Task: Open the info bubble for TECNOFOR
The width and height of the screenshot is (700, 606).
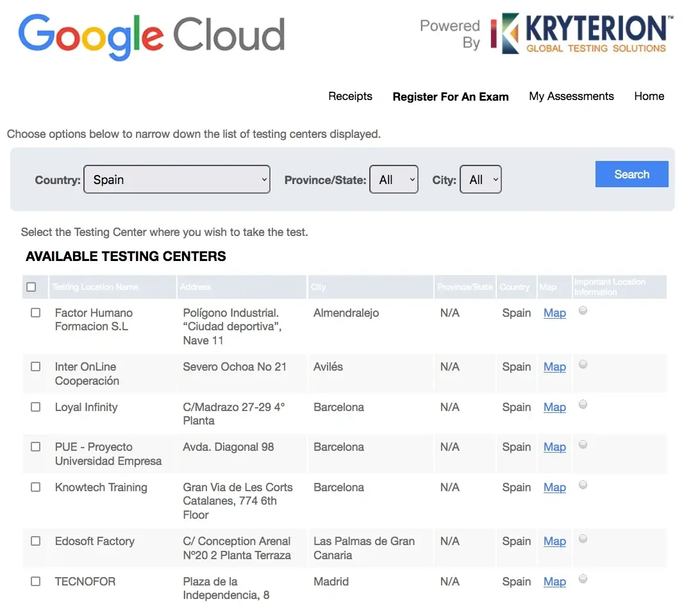Action: (x=583, y=578)
